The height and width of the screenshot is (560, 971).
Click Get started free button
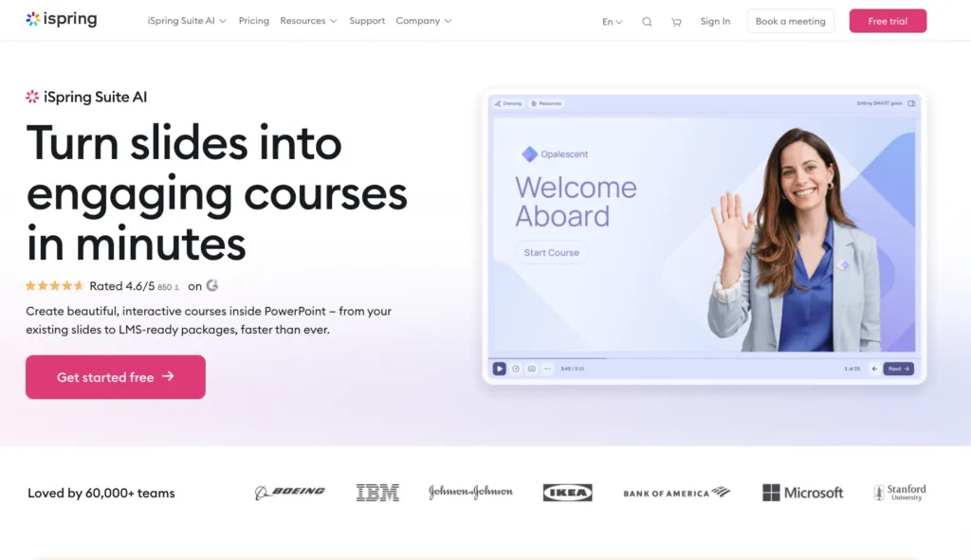[115, 377]
